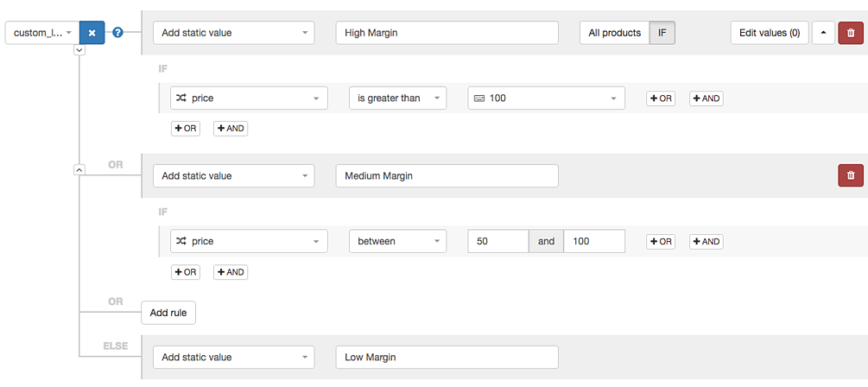Add OR inline on the 'is greater than' row
The image size is (868, 387).
tap(661, 98)
